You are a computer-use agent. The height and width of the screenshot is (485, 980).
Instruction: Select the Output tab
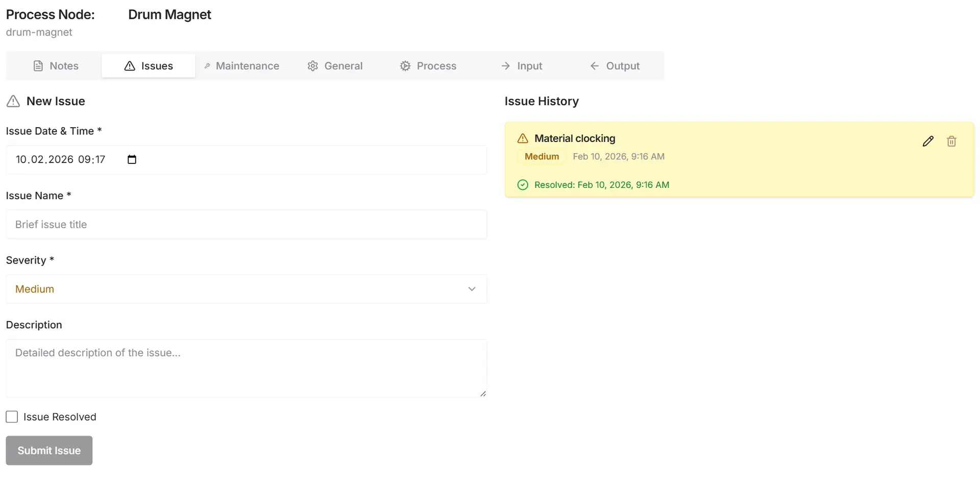[x=615, y=66]
